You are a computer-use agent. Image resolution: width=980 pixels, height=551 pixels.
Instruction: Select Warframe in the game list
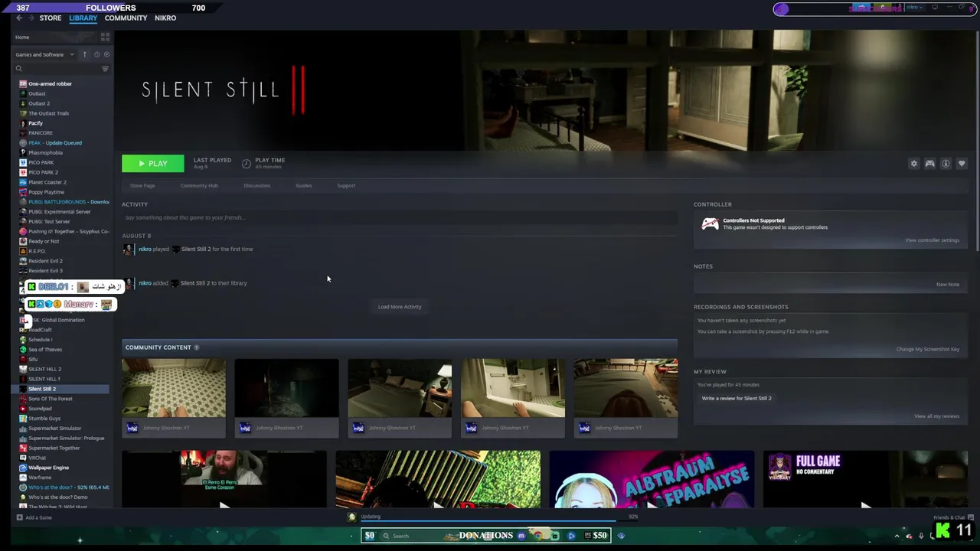click(x=40, y=478)
